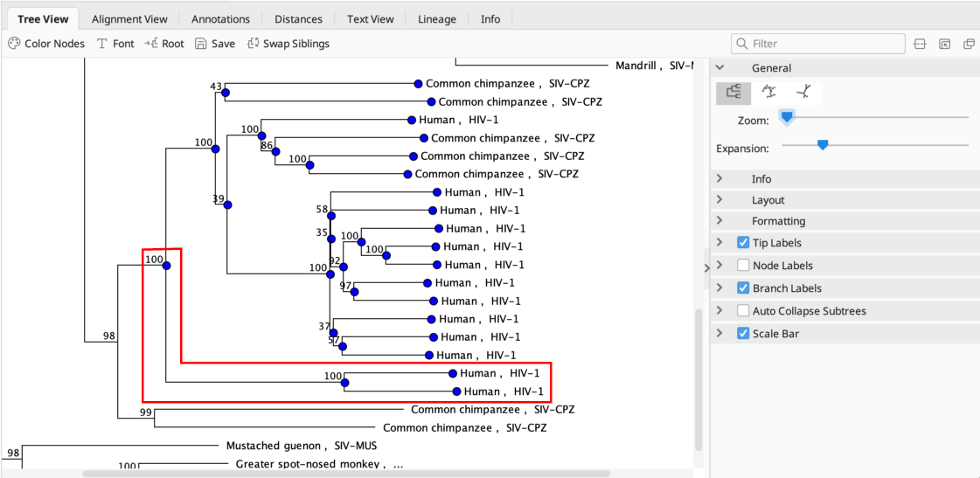Open the Distances tab

298,19
